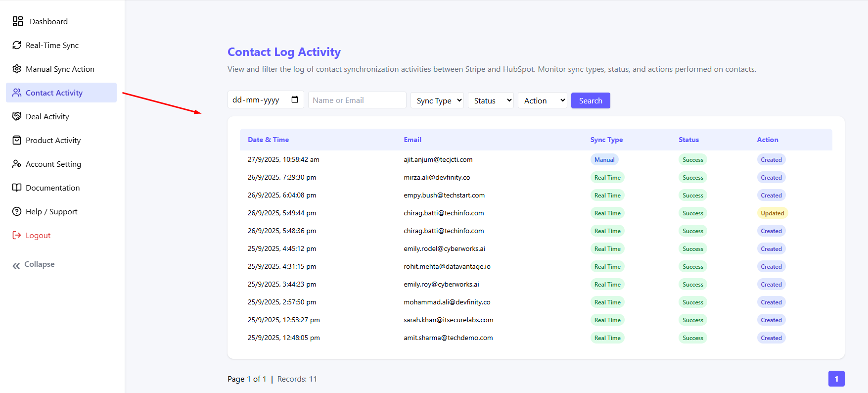Click the Real-Time Sync refresh icon
This screenshot has height=393, width=868.
(17, 45)
